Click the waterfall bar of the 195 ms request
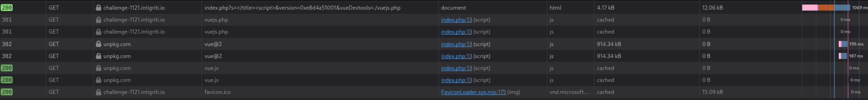The width and height of the screenshot is (868, 100). [x=843, y=44]
